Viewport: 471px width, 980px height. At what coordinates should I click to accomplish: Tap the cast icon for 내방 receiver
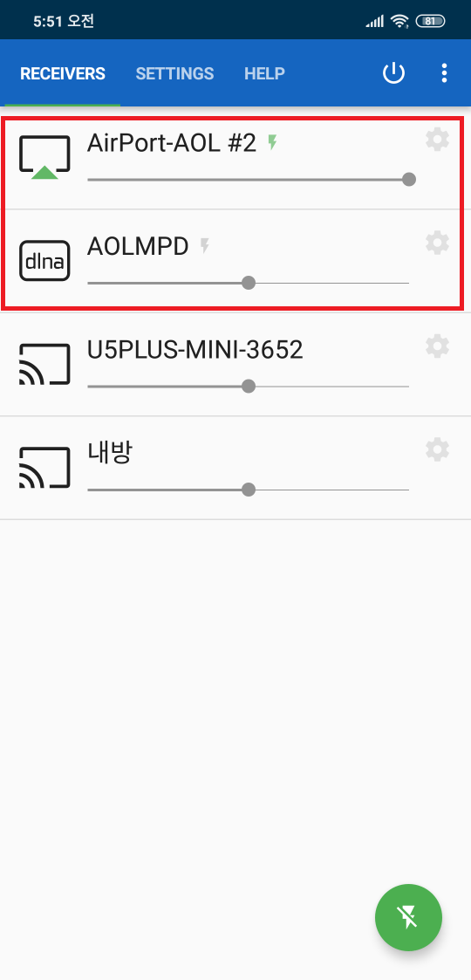pyautogui.click(x=44, y=467)
